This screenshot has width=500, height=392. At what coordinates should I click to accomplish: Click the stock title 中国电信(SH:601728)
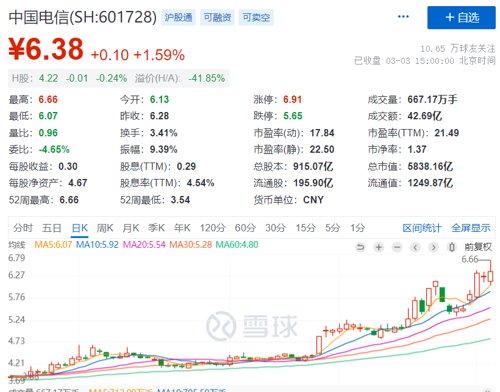[x=82, y=17]
